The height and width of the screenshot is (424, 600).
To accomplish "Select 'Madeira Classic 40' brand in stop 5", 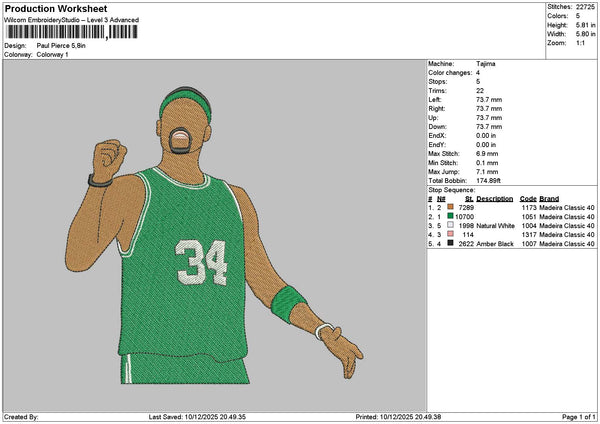I will pyautogui.click(x=567, y=244).
